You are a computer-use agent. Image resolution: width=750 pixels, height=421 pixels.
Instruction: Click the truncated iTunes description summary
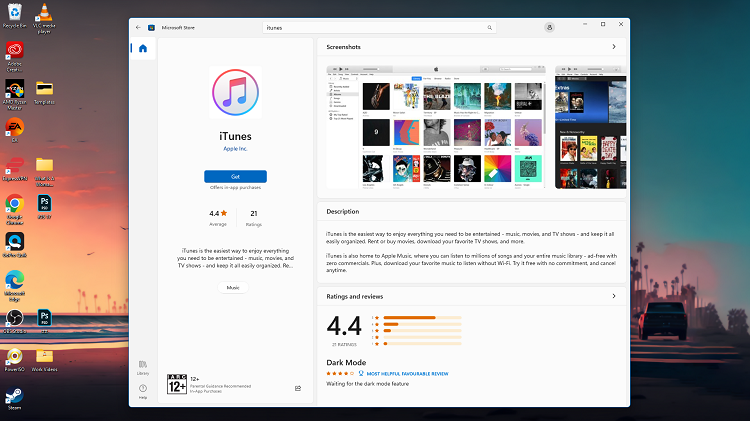tap(235, 258)
